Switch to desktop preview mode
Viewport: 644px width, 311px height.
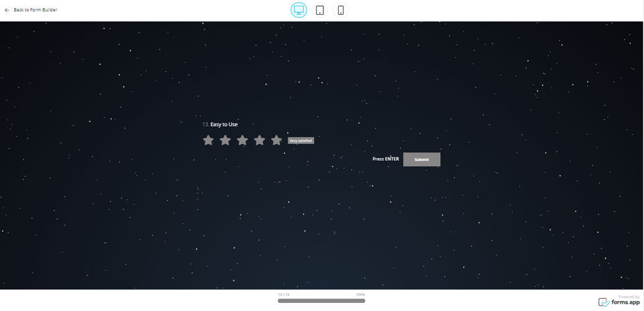[x=299, y=10]
